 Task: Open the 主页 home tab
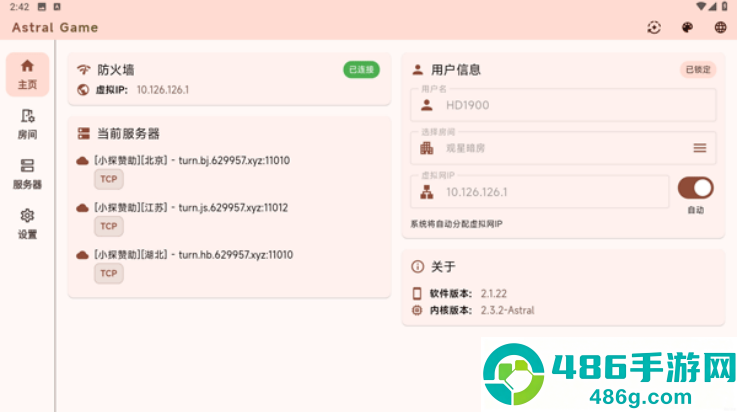(27, 74)
